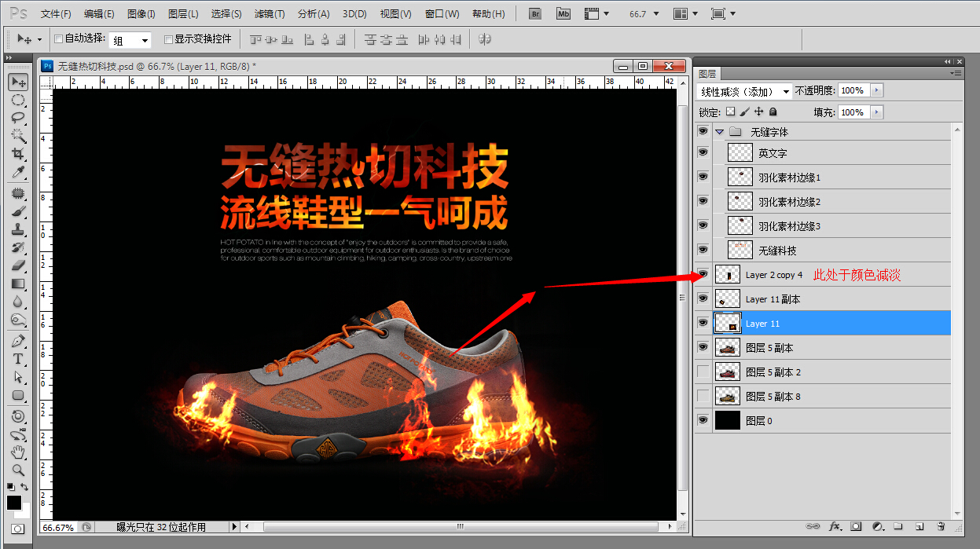Click the link layers icon
The width and height of the screenshot is (980, 549).
tap(814, 526)
